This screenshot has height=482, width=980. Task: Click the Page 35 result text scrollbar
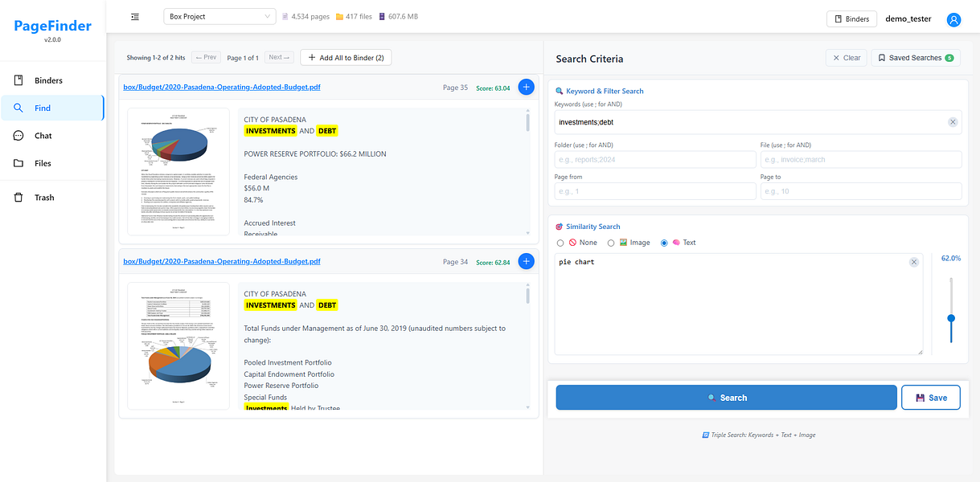[x=528, y=122]
